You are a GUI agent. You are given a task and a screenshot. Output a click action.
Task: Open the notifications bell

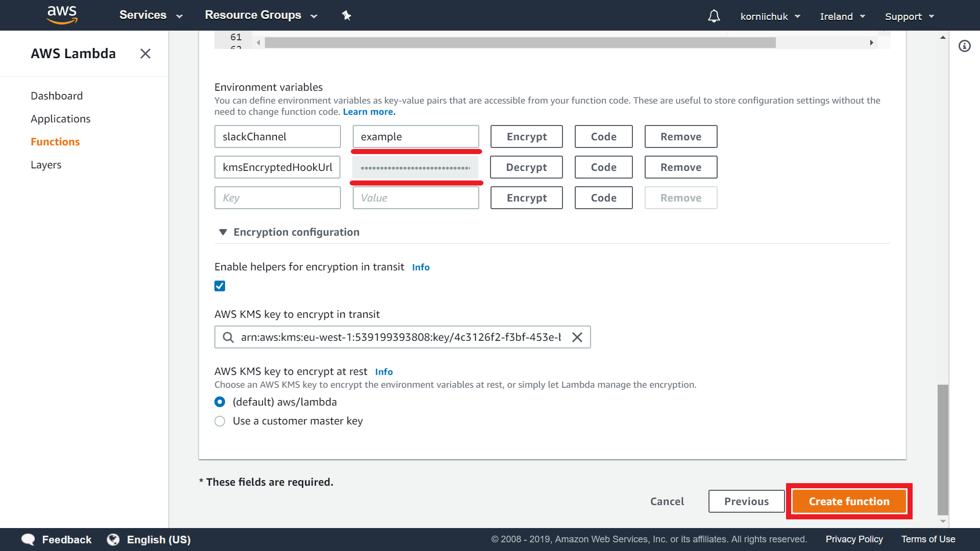[x=714, y=16]
